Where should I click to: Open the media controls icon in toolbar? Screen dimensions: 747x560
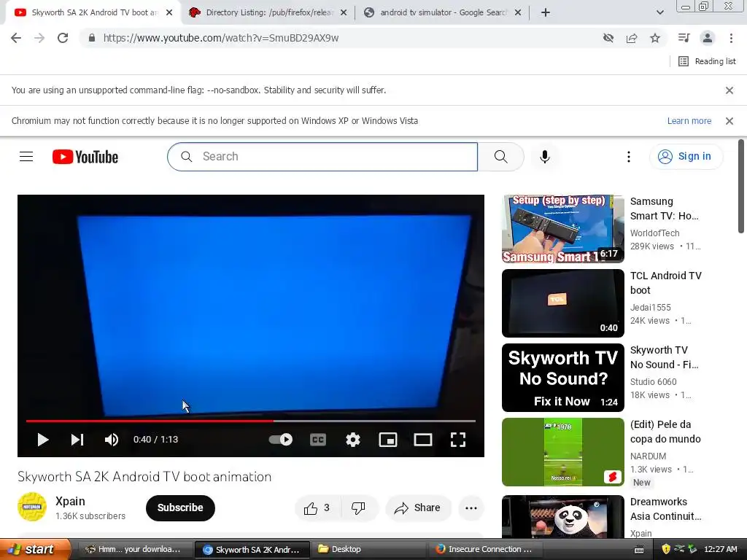pyautogui.click(x=684, y=38)
